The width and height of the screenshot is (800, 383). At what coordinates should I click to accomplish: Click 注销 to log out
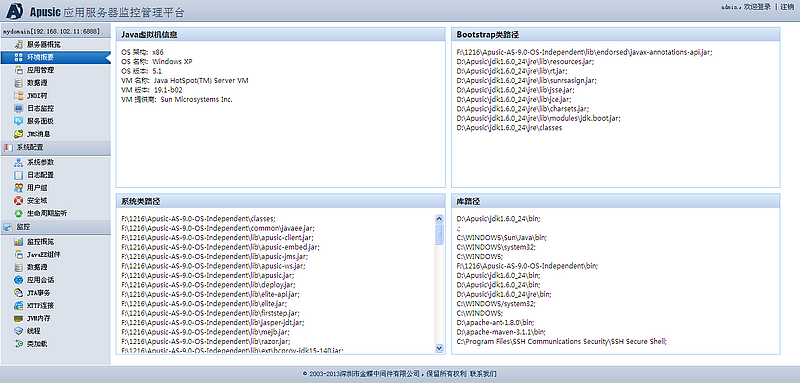point(788,7)
